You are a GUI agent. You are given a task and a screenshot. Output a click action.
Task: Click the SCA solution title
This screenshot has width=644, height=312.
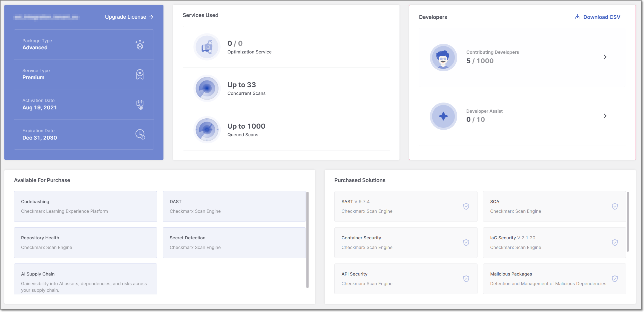[495, 202]
